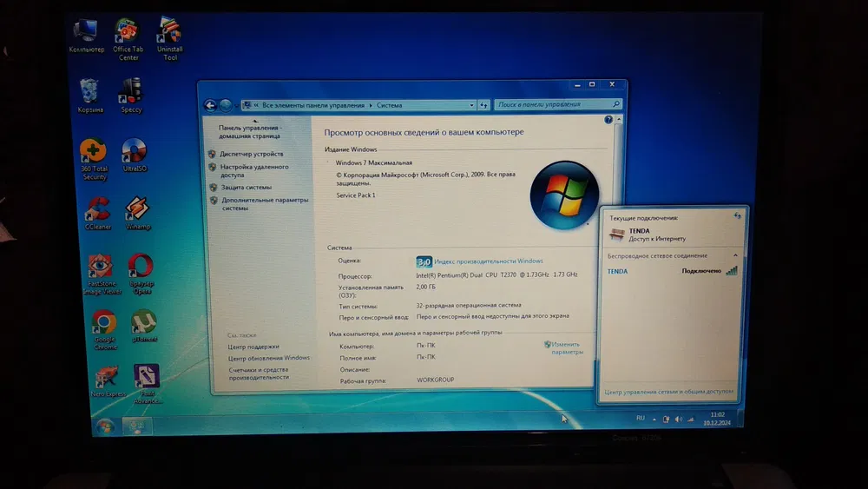Click the Система breadcrumb segment
868x489 pixels.
pos(389,105)
